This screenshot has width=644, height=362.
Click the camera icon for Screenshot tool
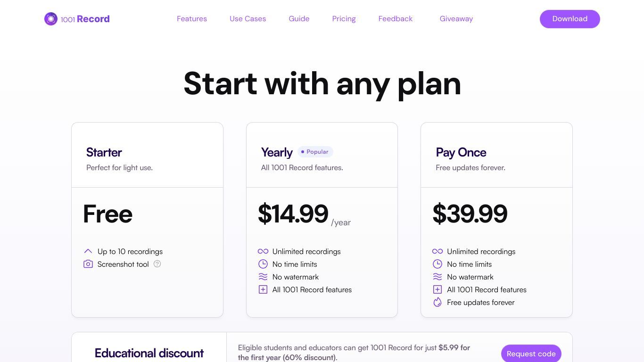click(x=88, y=264)
